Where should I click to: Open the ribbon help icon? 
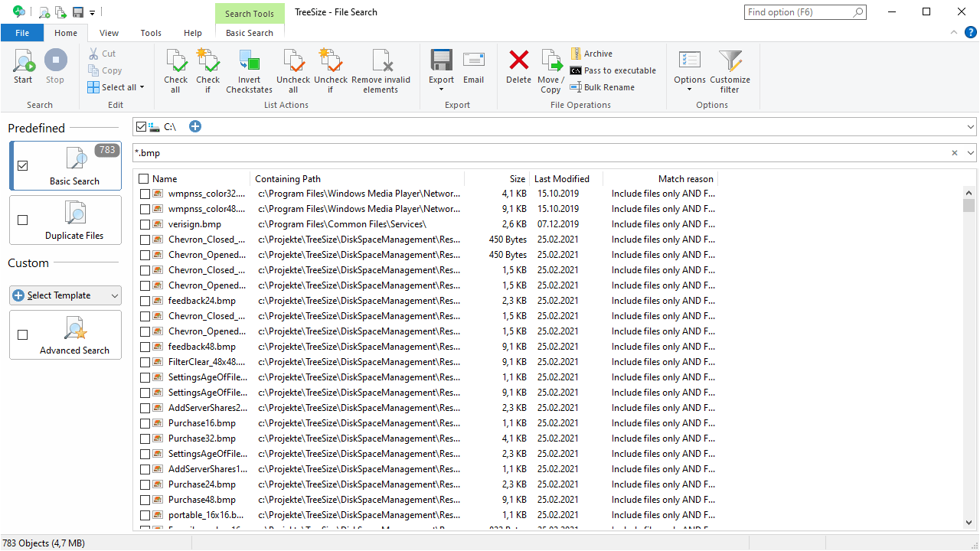pyautogui.click(x=970, y=32)
